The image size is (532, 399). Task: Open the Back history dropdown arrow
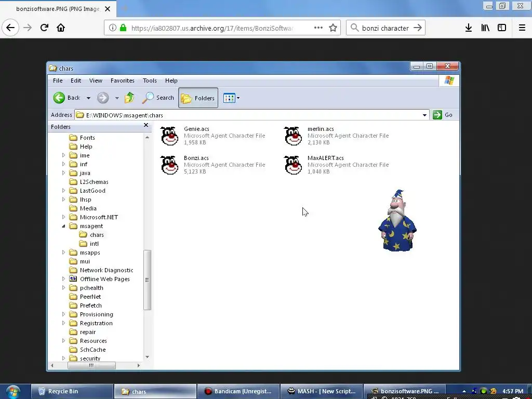(x=88, y=98)
